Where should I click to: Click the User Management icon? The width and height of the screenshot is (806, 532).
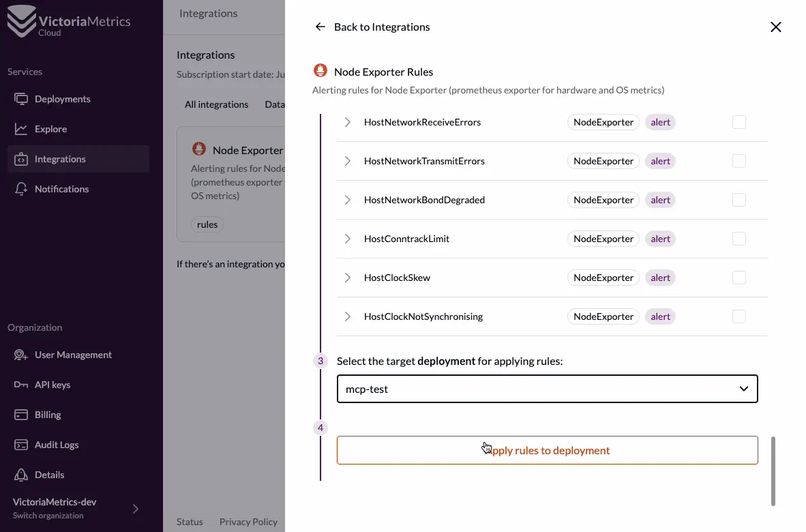point(21,355)
